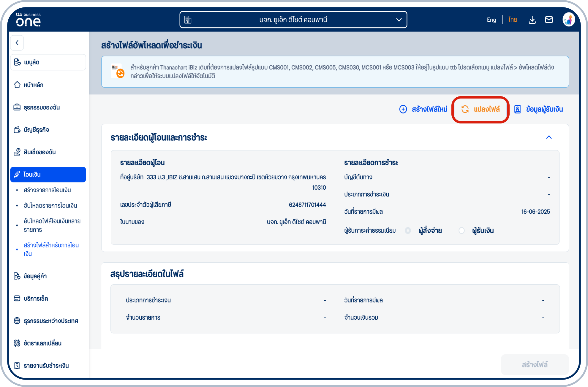Click the ธุรกรรมระหว่างประเทศ globe icon
This screenshot has width=588, height=387.
[17, 321]
